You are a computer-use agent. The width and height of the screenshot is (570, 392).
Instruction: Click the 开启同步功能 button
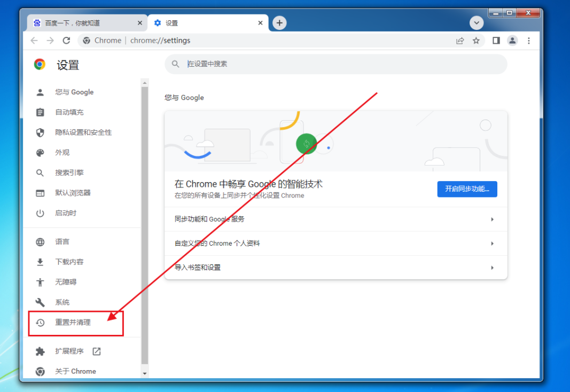(x=467, y=189)
